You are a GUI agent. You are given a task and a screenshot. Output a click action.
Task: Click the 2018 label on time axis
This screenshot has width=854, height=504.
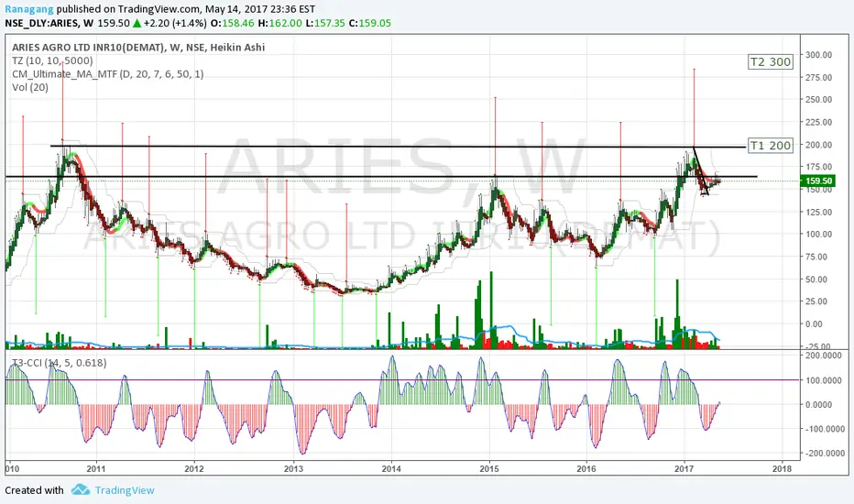point(783,468)
